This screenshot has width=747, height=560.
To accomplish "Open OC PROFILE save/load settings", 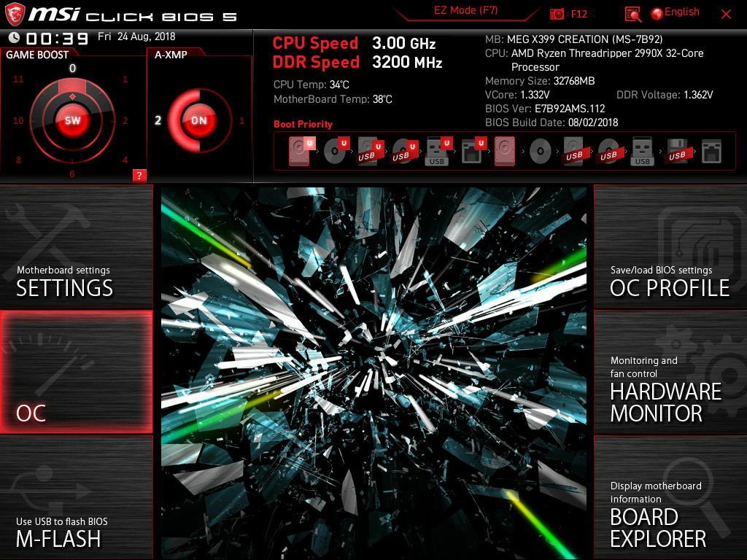I will pos(670,246).
